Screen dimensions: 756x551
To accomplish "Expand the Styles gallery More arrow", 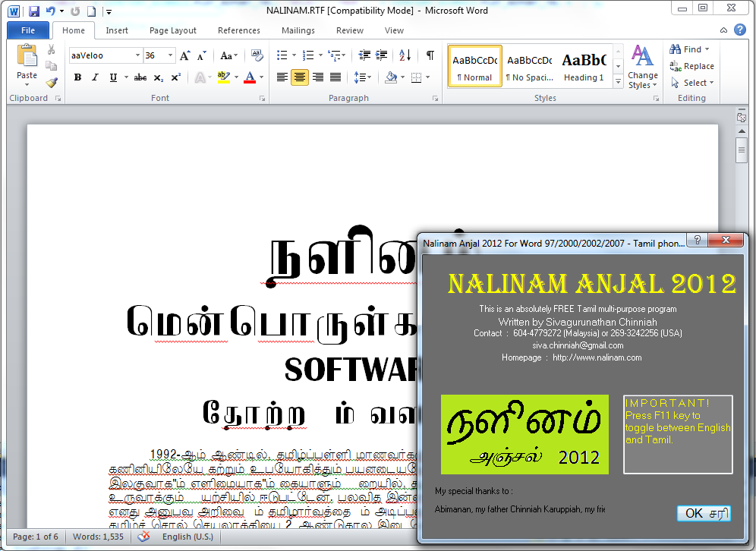I will coord(618,82).
